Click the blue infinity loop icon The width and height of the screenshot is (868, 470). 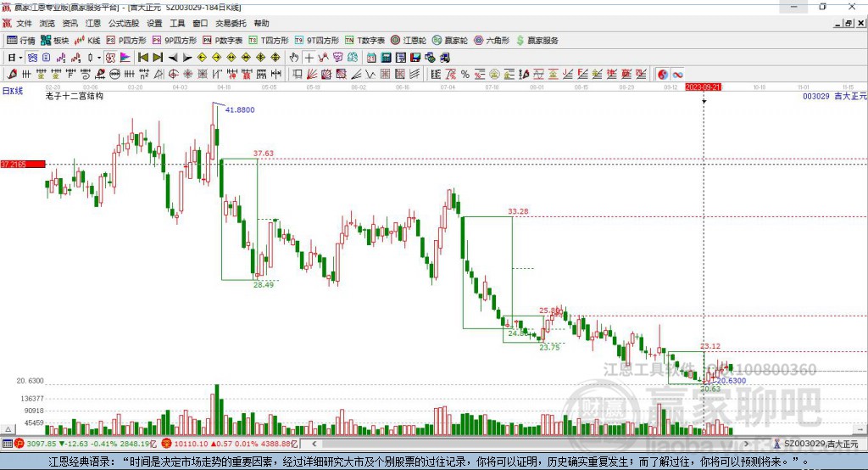677,75
